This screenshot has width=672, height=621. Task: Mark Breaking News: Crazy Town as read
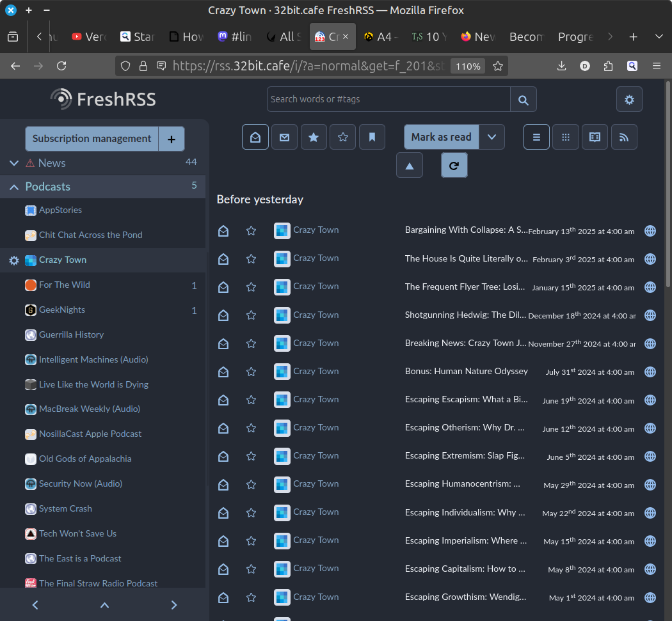(x=223, y=343)
